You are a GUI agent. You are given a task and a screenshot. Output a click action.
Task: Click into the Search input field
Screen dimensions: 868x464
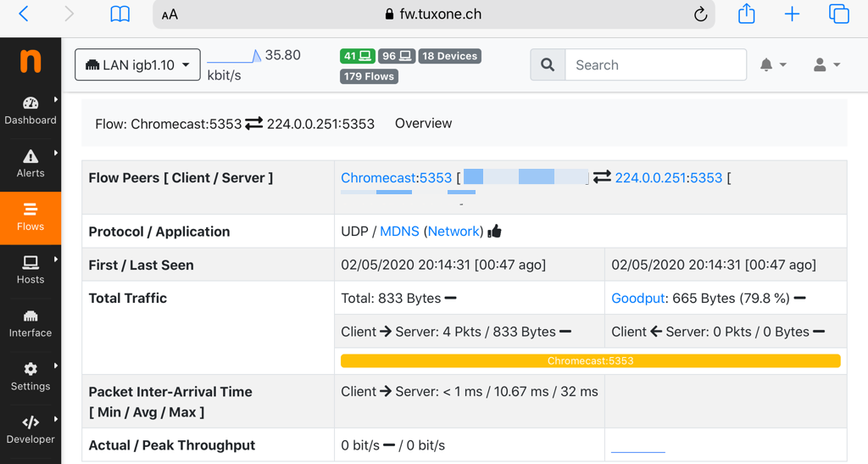(x=655, y=64)
